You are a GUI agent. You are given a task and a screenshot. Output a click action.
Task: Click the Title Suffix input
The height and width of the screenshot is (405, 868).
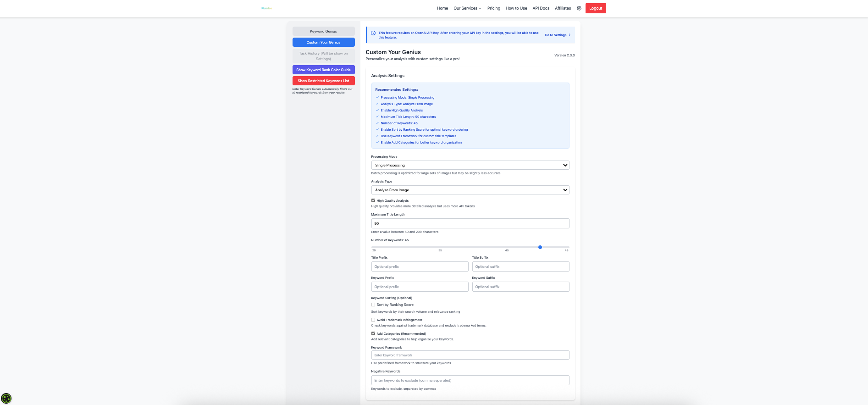[x=520, y=266]
